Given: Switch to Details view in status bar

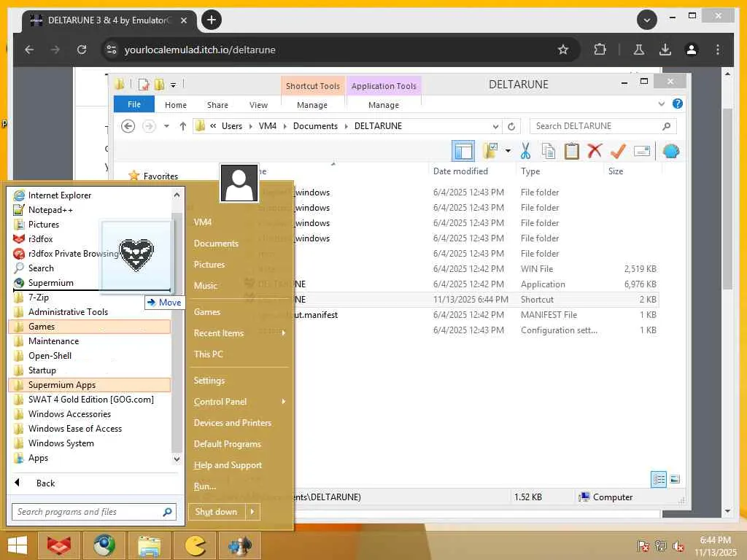Looking at the screenshot, I should [x=659, y=479].
